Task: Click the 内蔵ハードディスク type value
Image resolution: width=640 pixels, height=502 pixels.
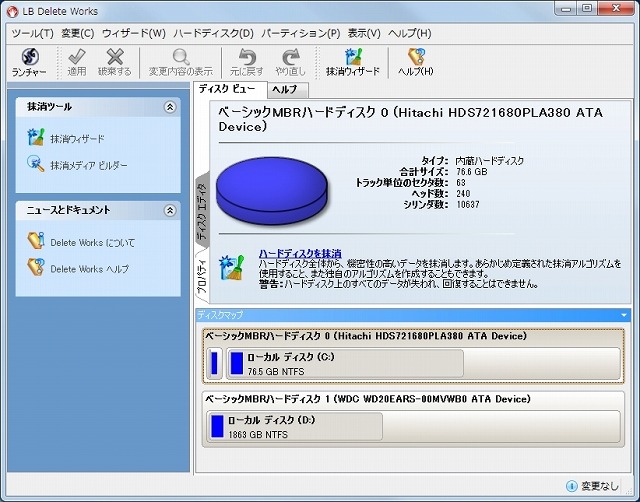Action: (x=490, y=161)
